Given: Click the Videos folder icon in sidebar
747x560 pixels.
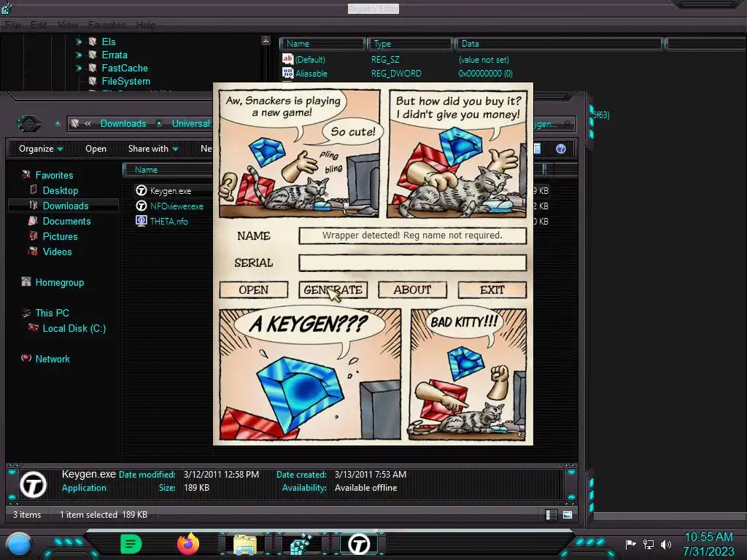Looking at the screenshot, I should coord(33,251).
